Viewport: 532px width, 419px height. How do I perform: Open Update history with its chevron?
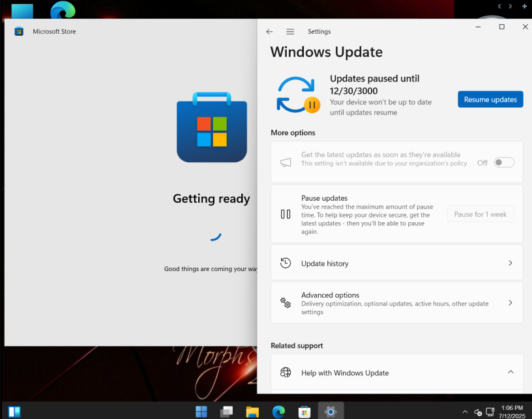510,263
